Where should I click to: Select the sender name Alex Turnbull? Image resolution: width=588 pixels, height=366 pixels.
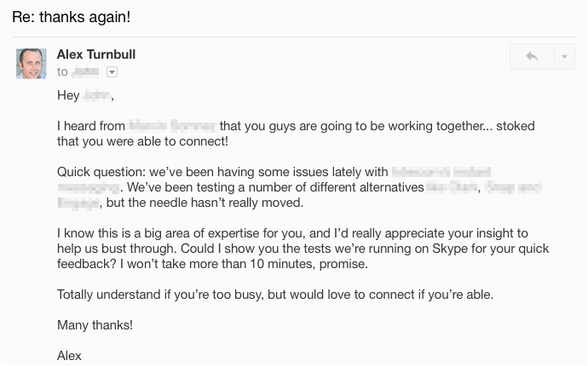coord(96,54)
